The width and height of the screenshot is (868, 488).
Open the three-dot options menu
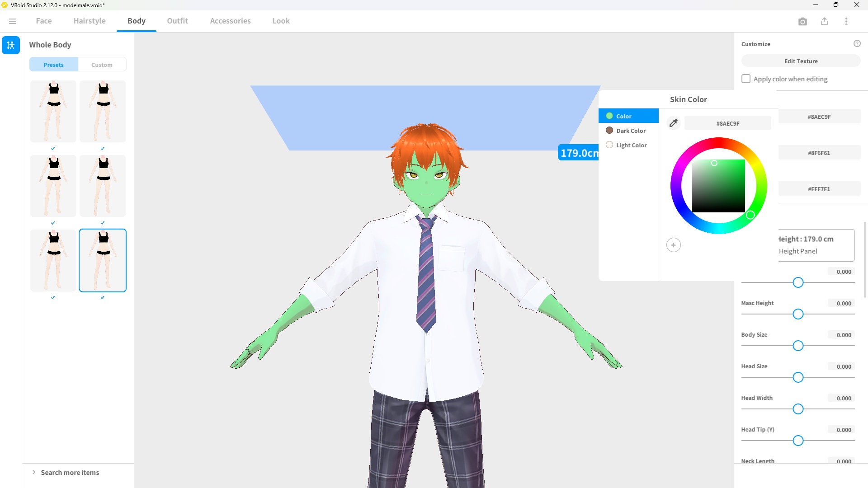[x=846, y=21]
